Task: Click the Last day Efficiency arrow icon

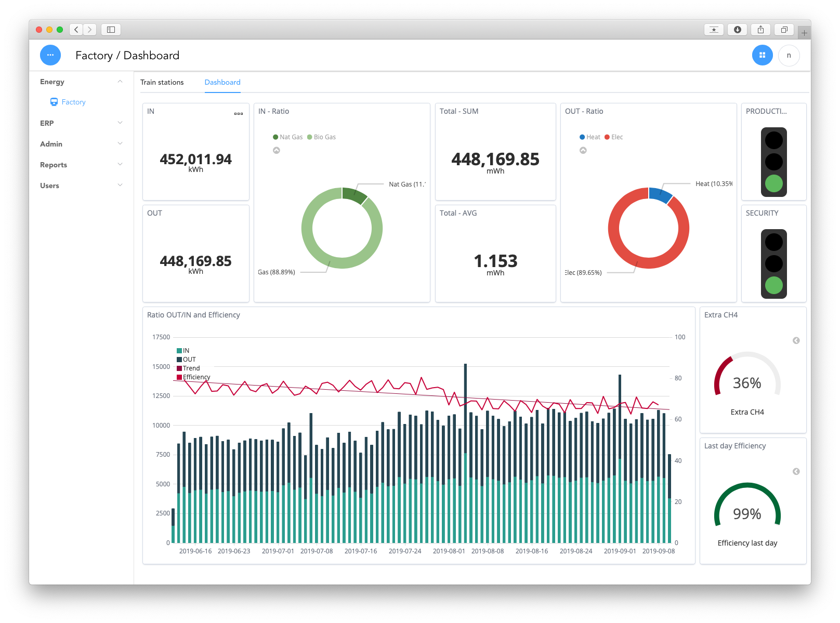Action: point(796,471)
